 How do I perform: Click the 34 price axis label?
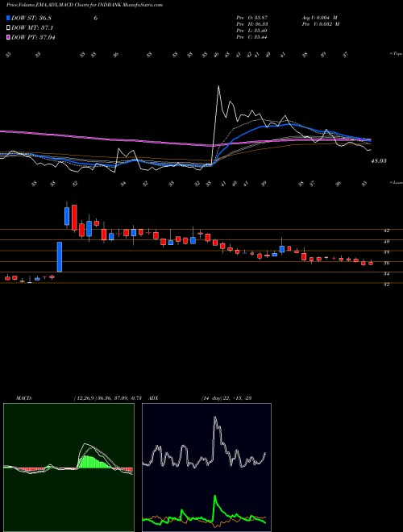tap(386, 273)
